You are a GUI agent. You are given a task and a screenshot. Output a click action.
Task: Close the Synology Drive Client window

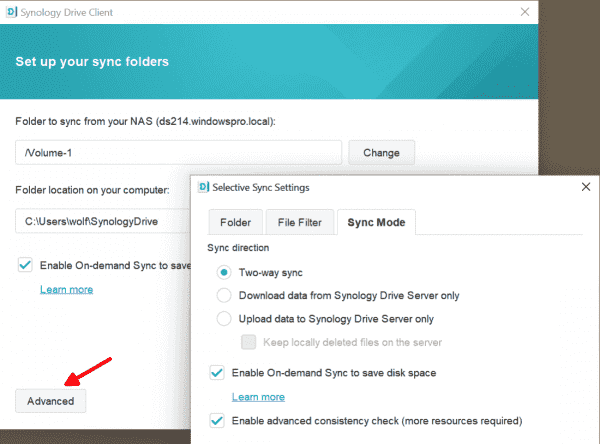tap(525, 12)
